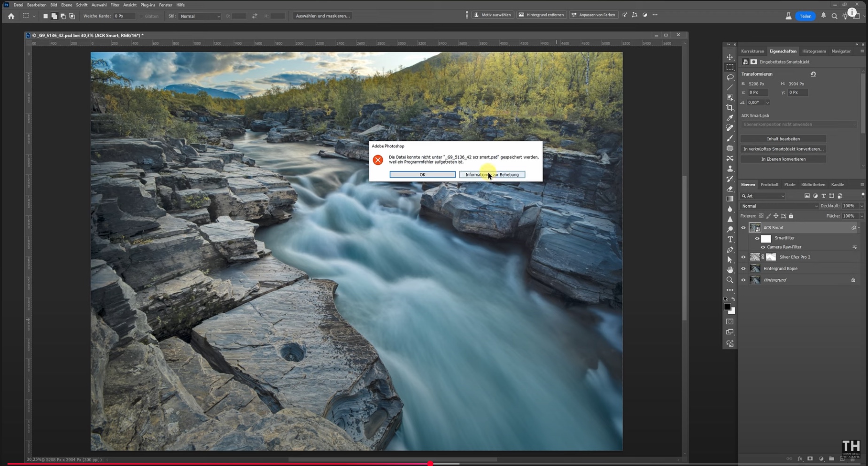
Task: Open the Ebenen panel options menu
Action: tap(862, 185)
